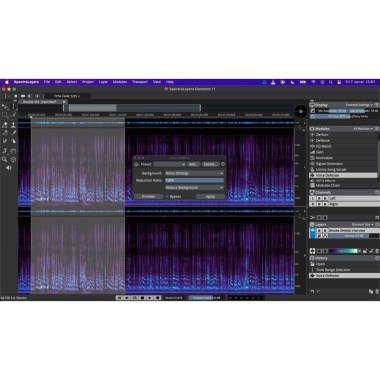Screen dimensions: 380x380
Task: Click the speaker playback tool icon
Action: coord(9,168)
